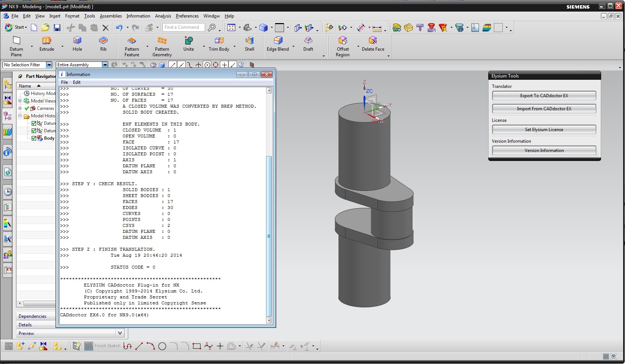Toggle the midpoint snap option
Image resolution: width=625 pixels, height=364 pixels.
[x=181, y=65]
